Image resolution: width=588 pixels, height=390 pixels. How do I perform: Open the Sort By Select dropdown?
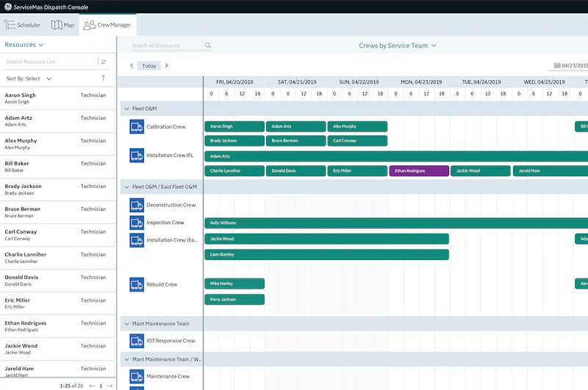pyautogui.click(x=29, y=79)
